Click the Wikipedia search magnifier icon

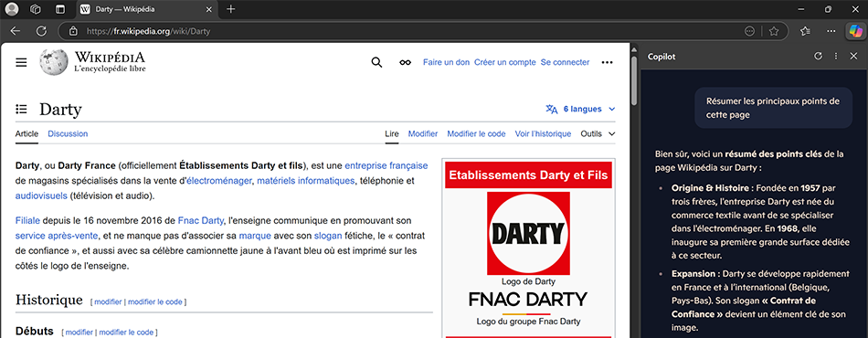(376, 62)
